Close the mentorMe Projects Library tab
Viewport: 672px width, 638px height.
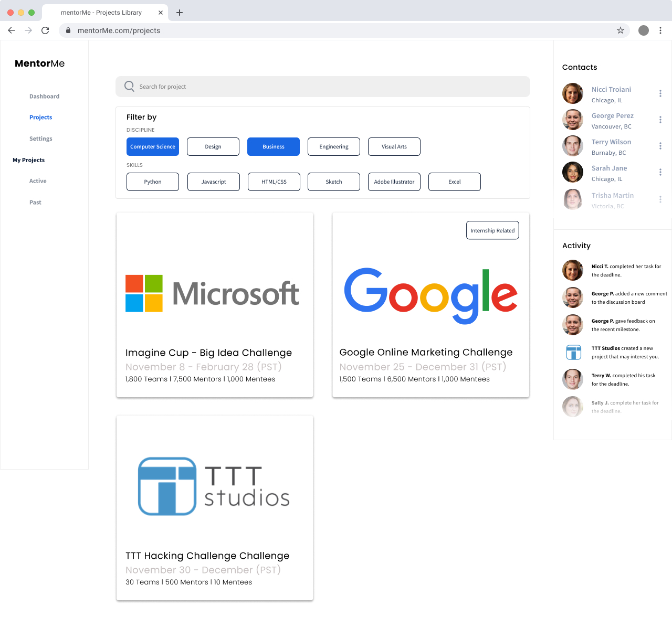point(161,13)
